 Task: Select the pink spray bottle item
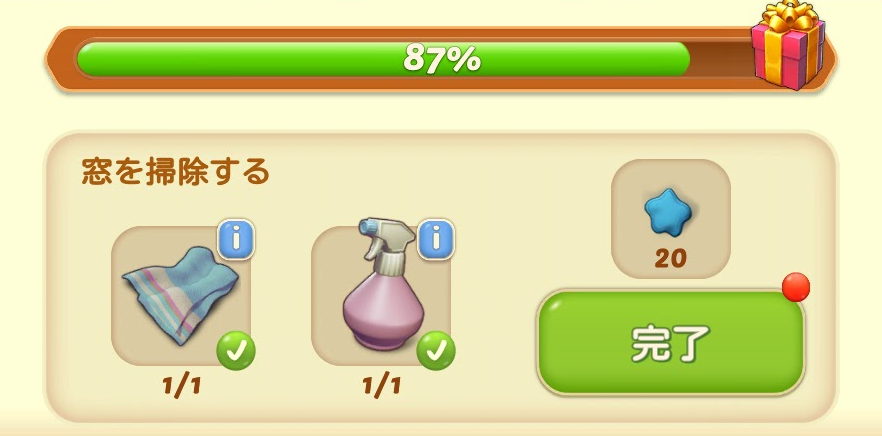pyautogui.click(x=380, y=284)
